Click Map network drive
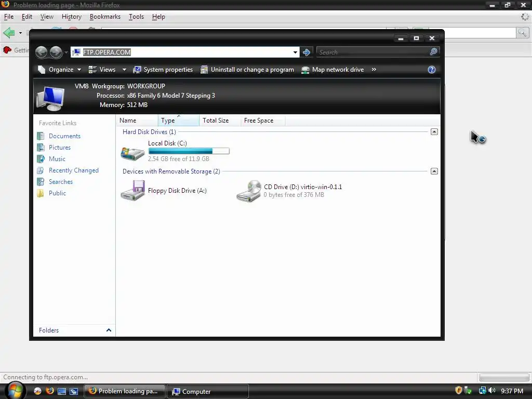 [x=332, y=70]
